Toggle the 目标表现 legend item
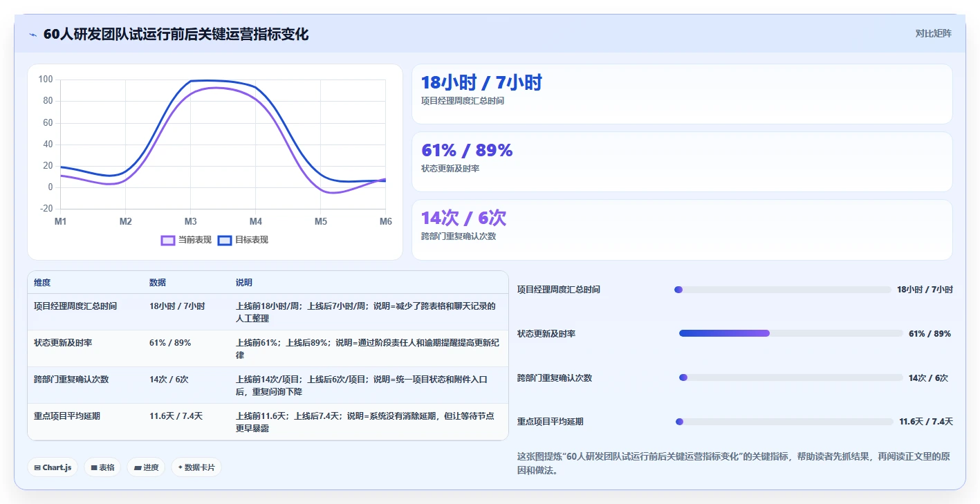 [243, 240]
